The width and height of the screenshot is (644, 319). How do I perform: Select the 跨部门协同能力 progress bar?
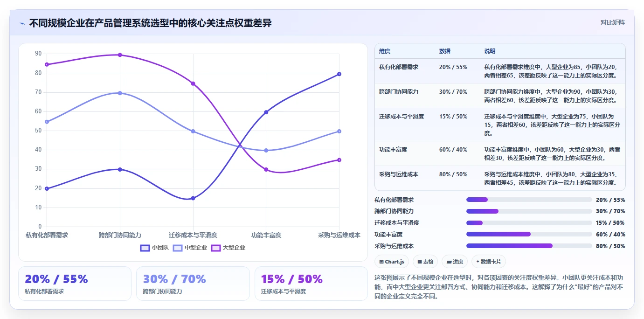(x=529, y=211)
